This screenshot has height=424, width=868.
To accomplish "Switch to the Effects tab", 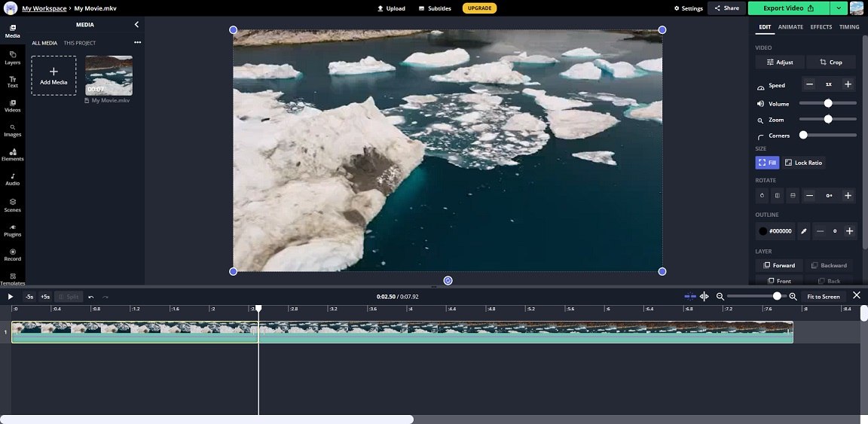I will (x=821, y=26).
